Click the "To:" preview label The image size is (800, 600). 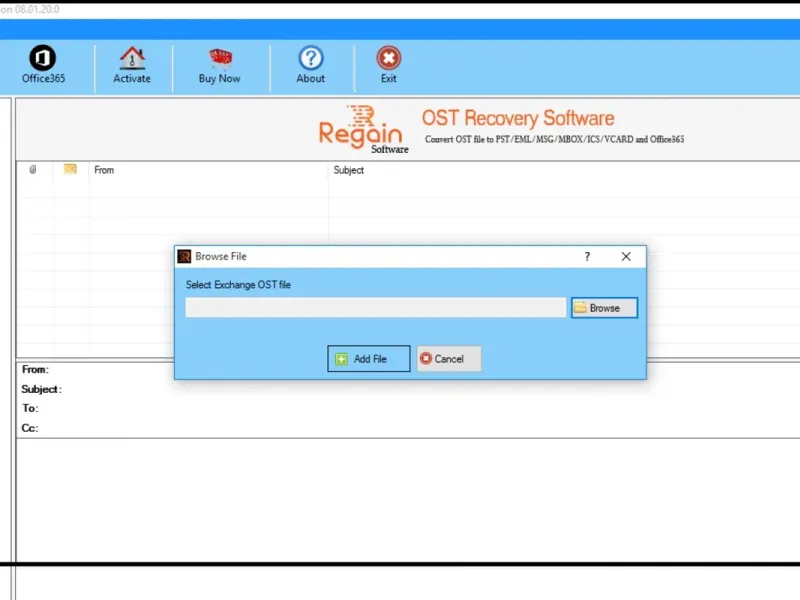point(30,408)
